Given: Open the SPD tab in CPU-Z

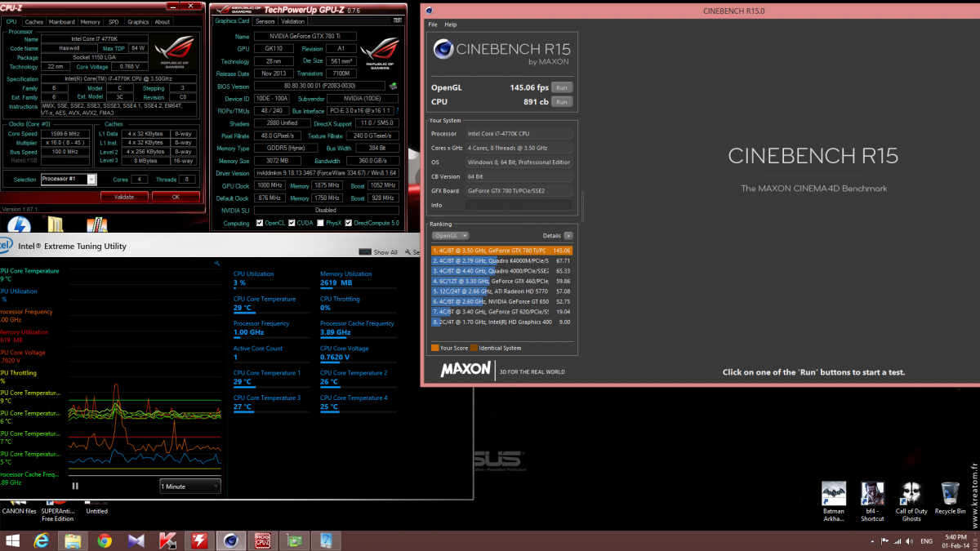Looking at the screenshot, I should (114, 22).
